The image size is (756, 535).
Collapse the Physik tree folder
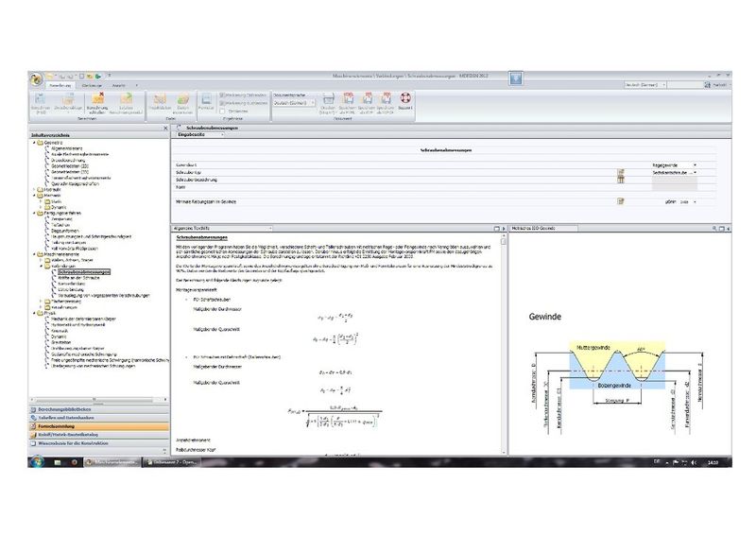pos(34,313)
